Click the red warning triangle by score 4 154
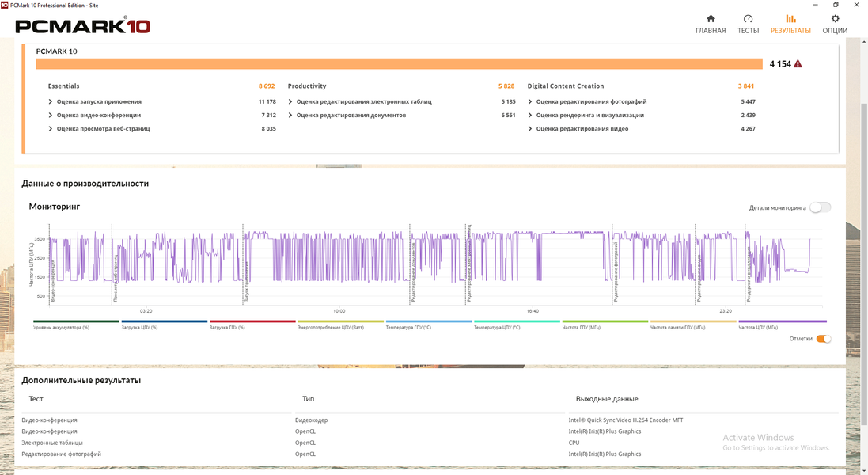Image resolution: width=868 pixels, height=475 pixels. pyautogui.click(x=798, y=63)
